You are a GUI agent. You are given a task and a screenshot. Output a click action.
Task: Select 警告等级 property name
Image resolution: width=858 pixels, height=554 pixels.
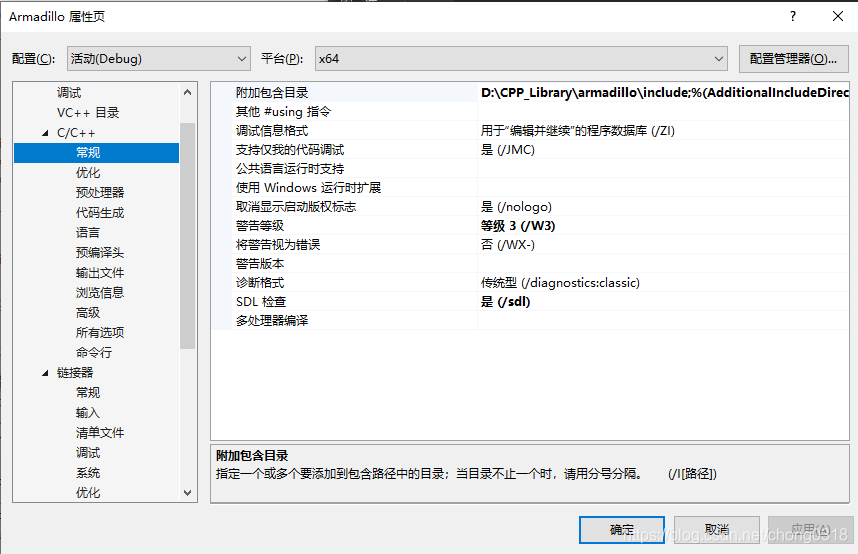coord(260,226)
